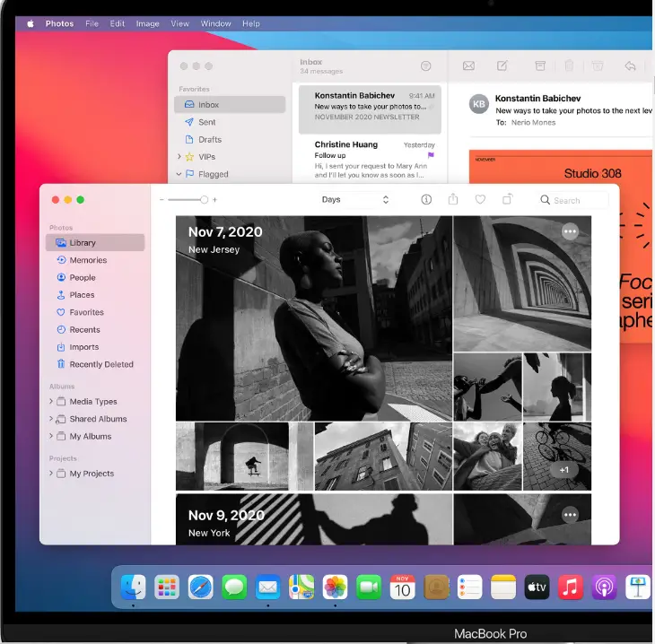The image size is (655, 644).
Task: Click the more options button for Nov 9
Action: 570,515
